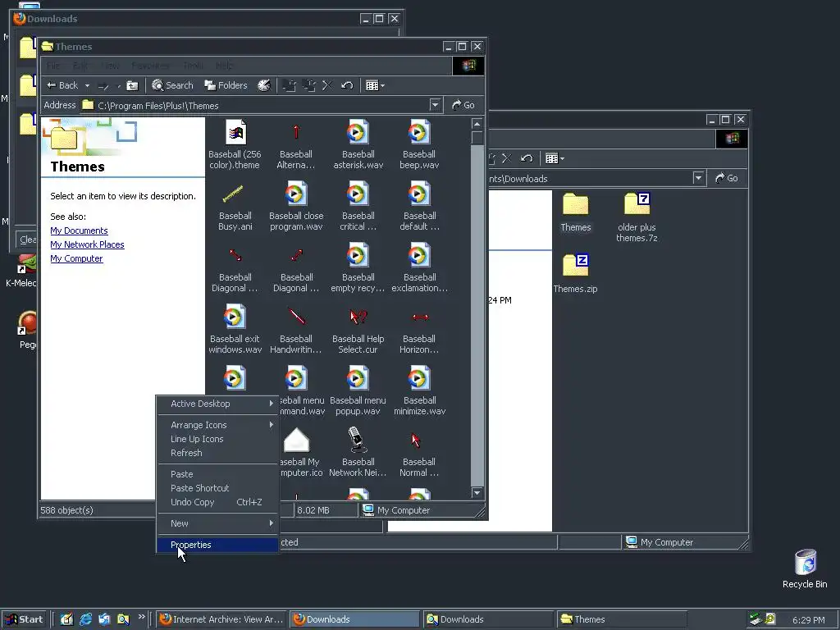Toggle the Folders pane in Themes toolbar

(x=226, y=85)
